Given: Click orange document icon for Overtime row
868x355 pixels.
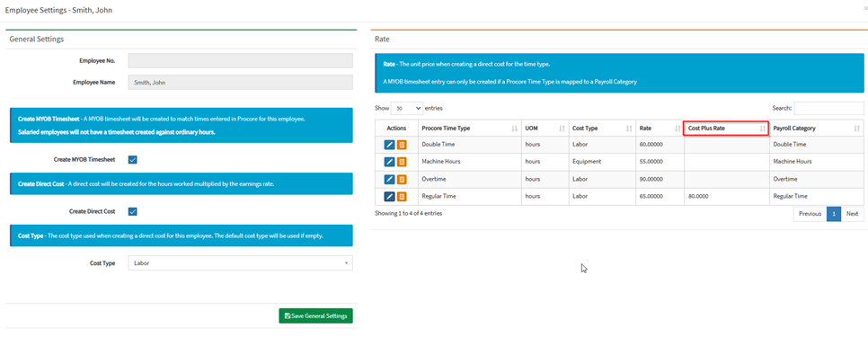Looking at the screenshot, I should point(402,179).
